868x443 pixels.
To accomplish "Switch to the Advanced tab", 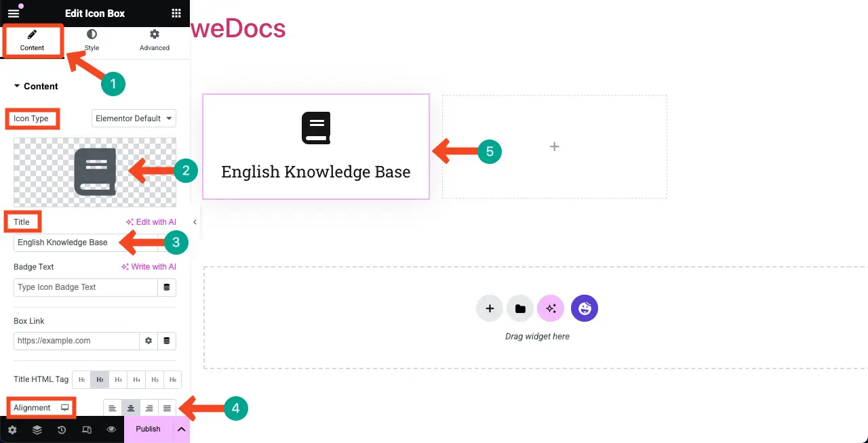I will pos(155,40).
